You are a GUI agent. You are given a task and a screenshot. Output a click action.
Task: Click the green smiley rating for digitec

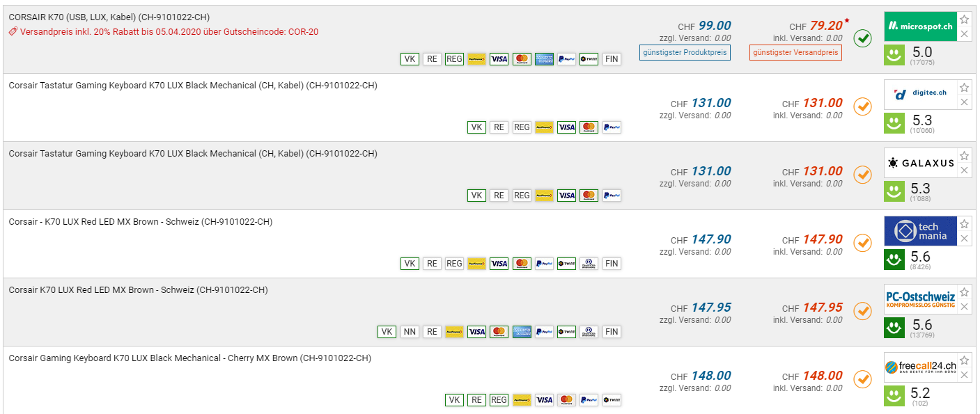(894, 123)
